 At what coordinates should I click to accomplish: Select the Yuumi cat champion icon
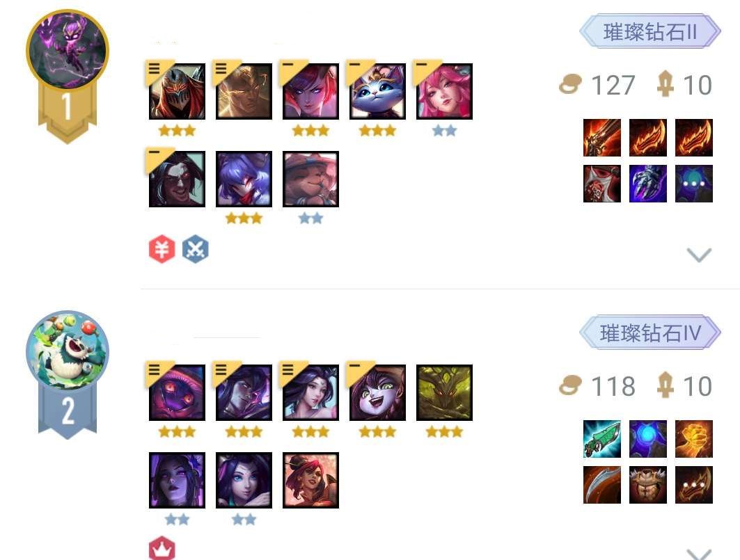(x=377, y=91)
